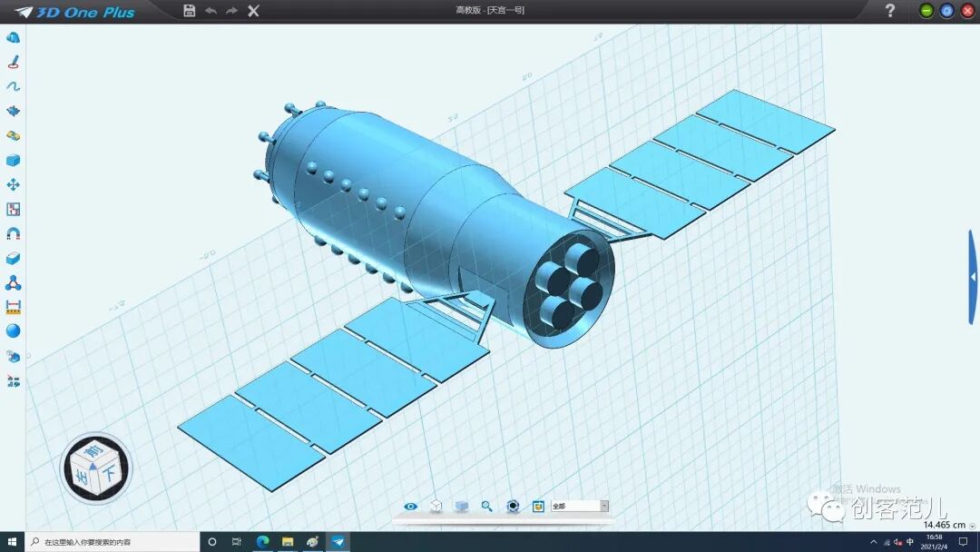Open the notification center icon

[x=964, y=542]
